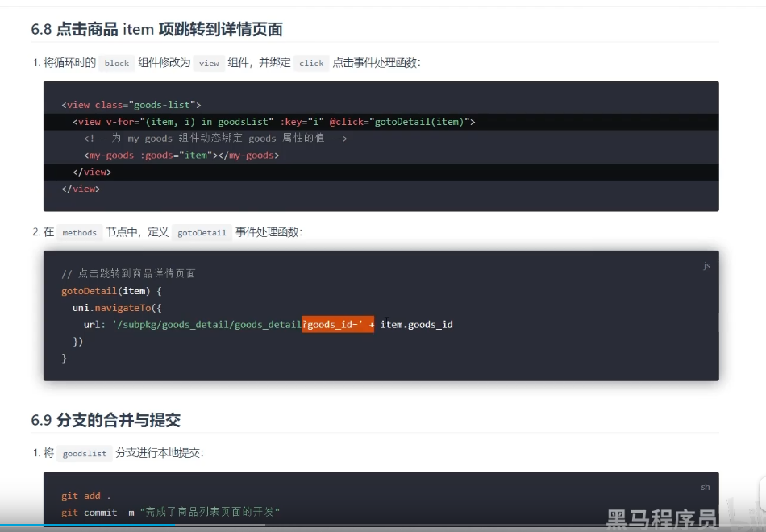The image size is (766, 532).
Task: Click the "js" language label
Action: [x=706, y=266]
